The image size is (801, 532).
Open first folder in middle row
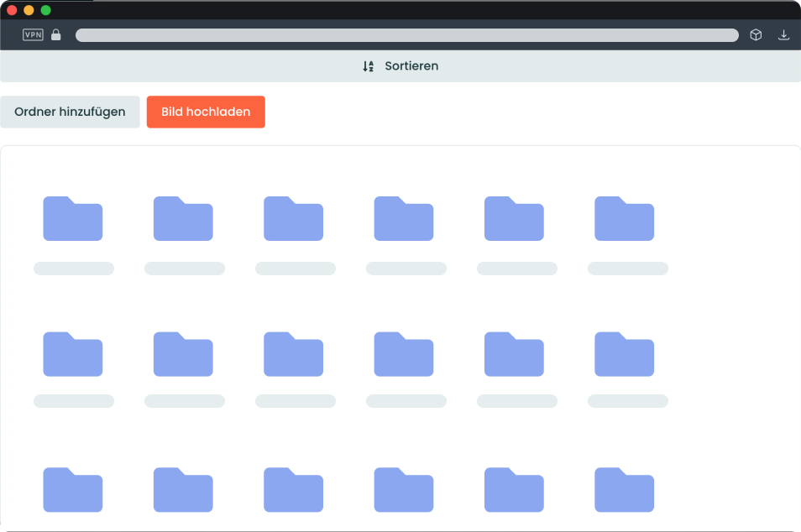click(73, 354)
